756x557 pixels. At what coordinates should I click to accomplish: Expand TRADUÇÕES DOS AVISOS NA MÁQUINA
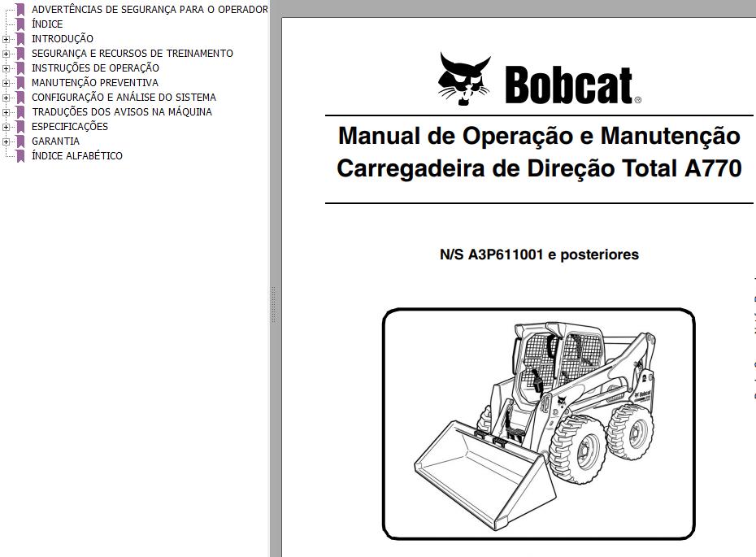click(6, 112)
